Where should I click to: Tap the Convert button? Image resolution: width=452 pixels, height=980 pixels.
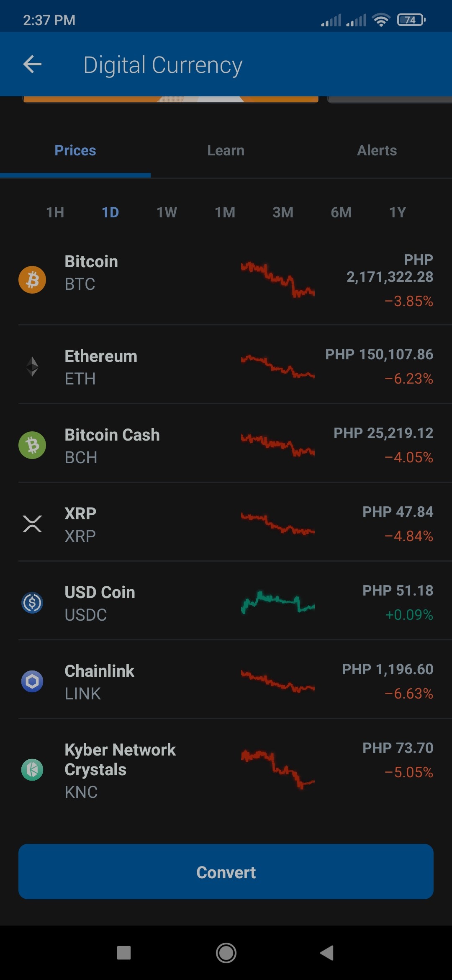tap(226, 872)
